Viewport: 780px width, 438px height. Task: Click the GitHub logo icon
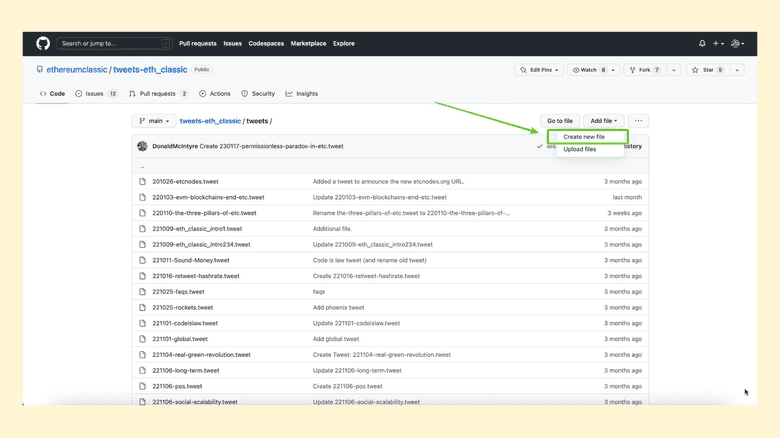(x=43, y=43)
